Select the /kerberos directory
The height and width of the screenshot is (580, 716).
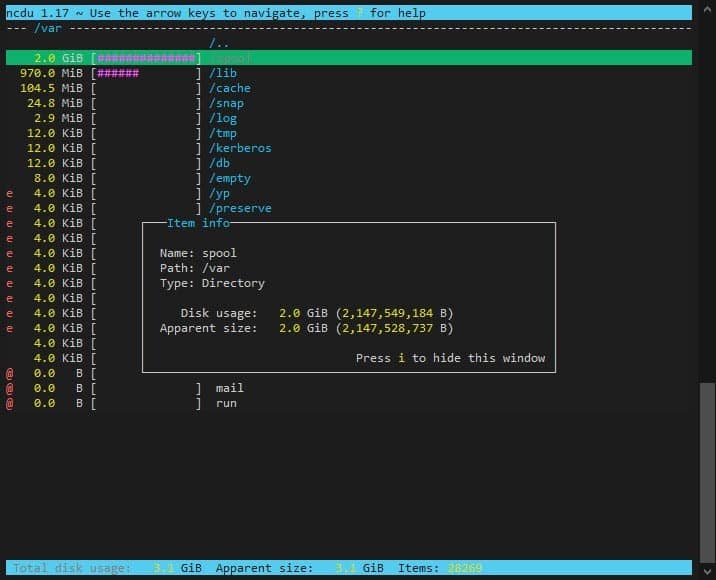pos(240,148)
